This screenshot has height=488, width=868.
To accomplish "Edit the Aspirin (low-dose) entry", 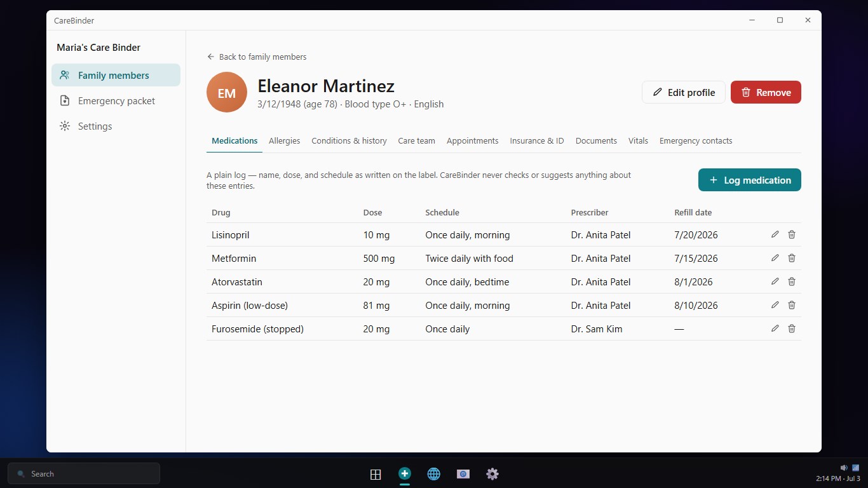I will point(775,305).
